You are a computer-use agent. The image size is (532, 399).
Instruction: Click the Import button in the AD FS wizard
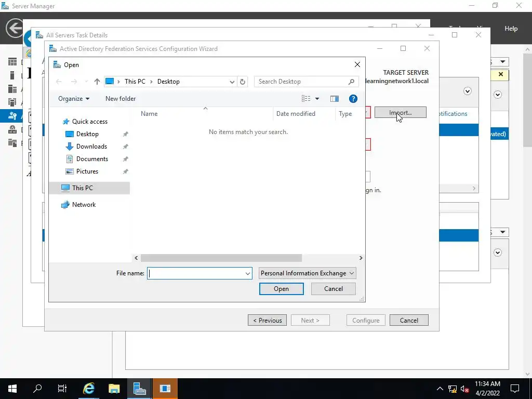click(401, 113)
